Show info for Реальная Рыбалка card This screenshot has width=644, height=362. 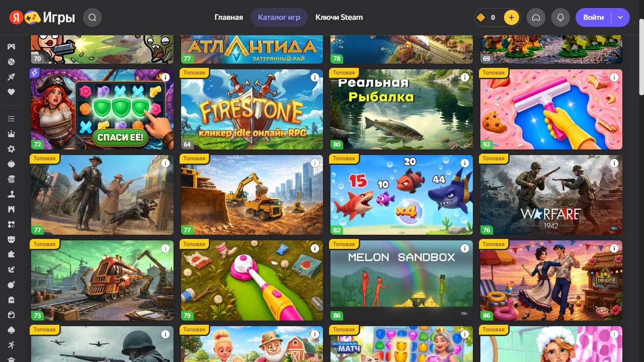point(465,77)
